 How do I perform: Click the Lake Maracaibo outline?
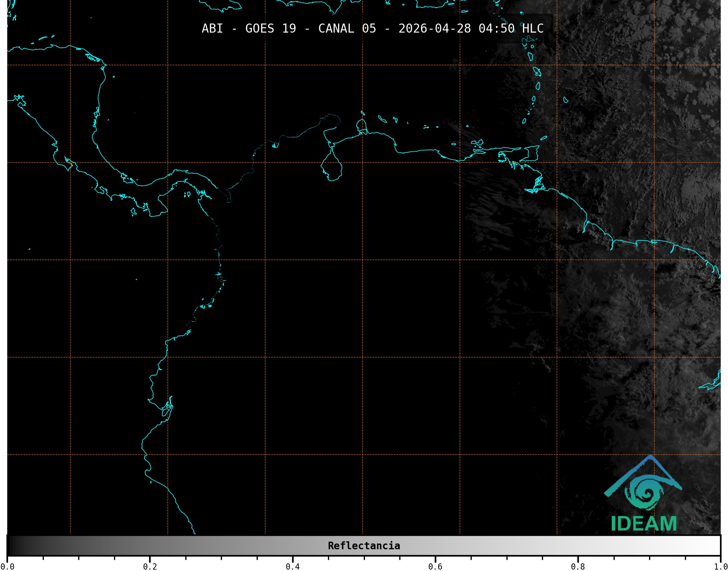click(x=331, y=167)
